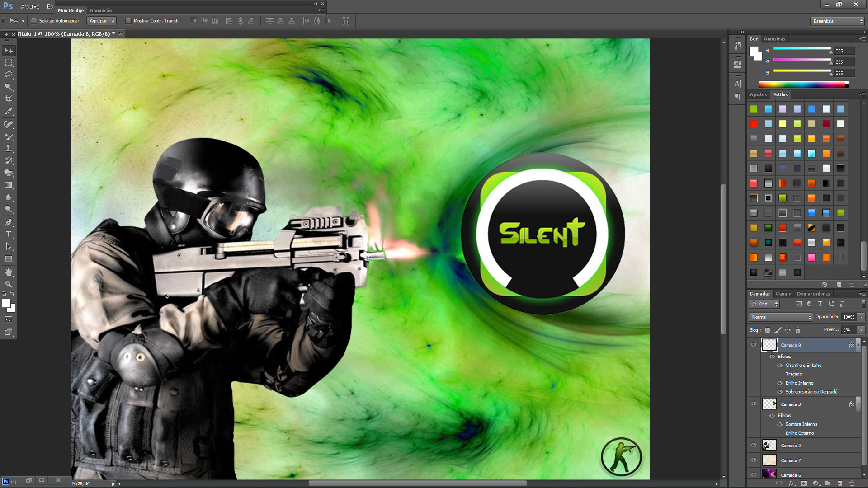
Task: Select the Hand tool
Action: tap(9, 272)
